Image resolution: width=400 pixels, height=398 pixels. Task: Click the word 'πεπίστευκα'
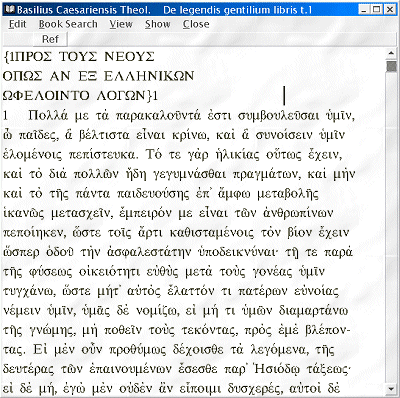coord(102,155)
